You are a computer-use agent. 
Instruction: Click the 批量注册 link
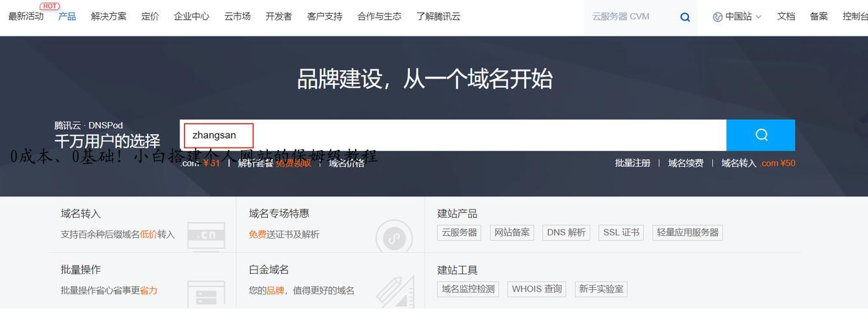point(633,163)
